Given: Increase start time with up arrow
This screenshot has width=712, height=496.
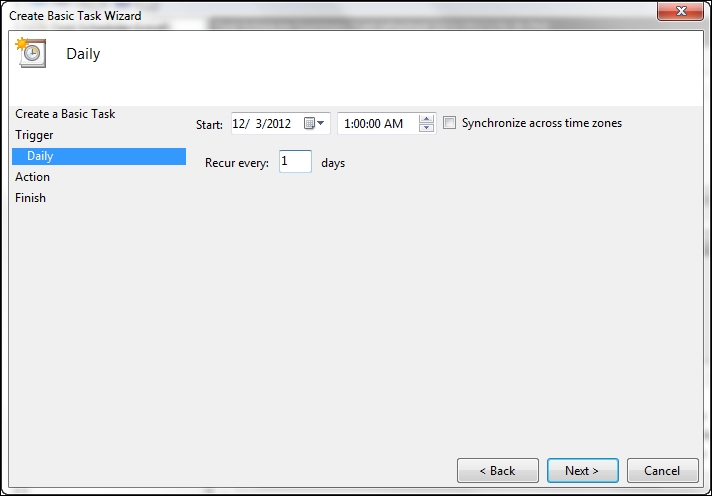Looking at the screenshot, I should [426, 119].
